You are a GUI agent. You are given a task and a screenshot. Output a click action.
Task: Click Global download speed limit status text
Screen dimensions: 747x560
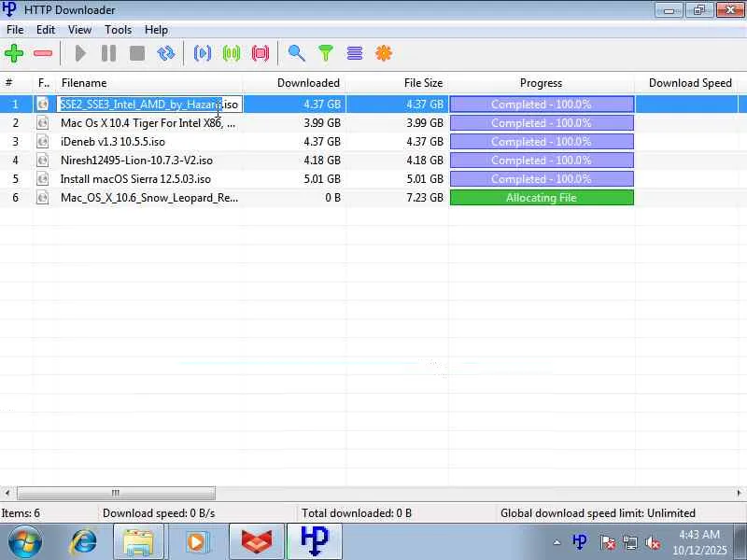point(598,513)
